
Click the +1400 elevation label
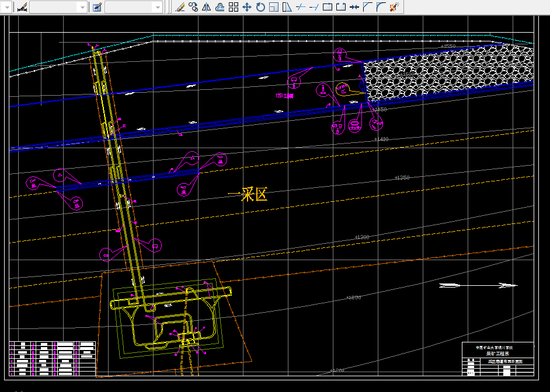tap(381, 139)
